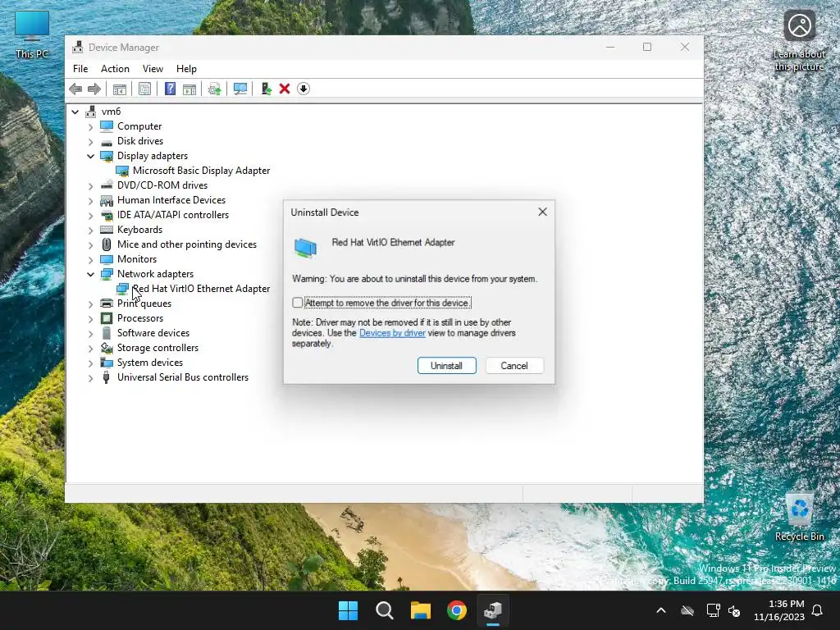The height and width of the screenshot is (630, 840).
Task: Maximize the Device Manager window
Action: [x=647, y=47]
